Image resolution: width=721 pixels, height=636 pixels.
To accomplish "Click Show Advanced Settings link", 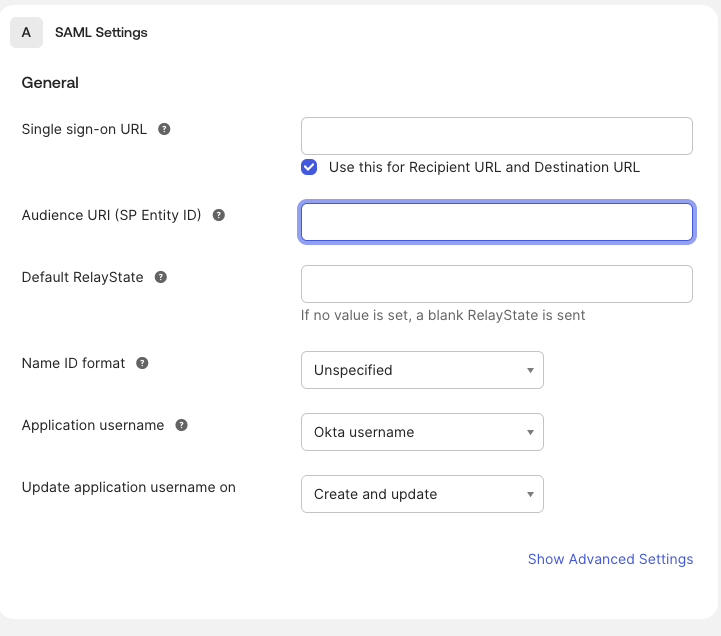I will pos(610,559).
